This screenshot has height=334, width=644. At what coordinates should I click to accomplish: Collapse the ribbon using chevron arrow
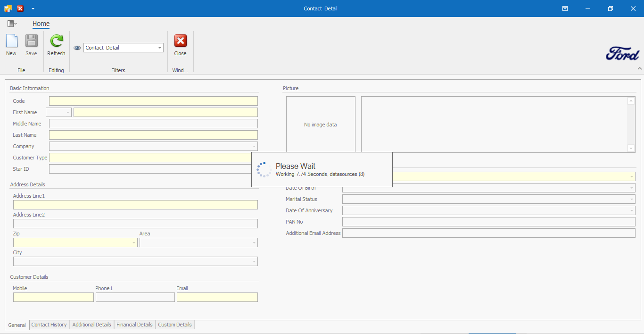tap(640, 68)
